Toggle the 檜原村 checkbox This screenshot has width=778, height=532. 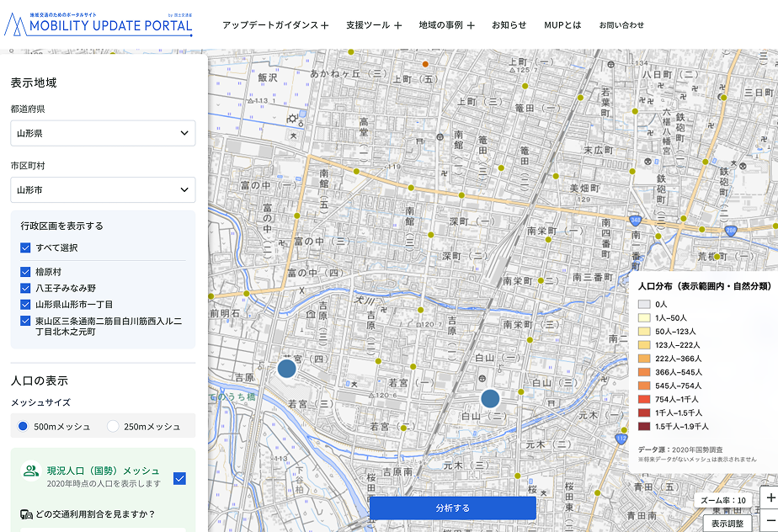[x=25, y=272]
